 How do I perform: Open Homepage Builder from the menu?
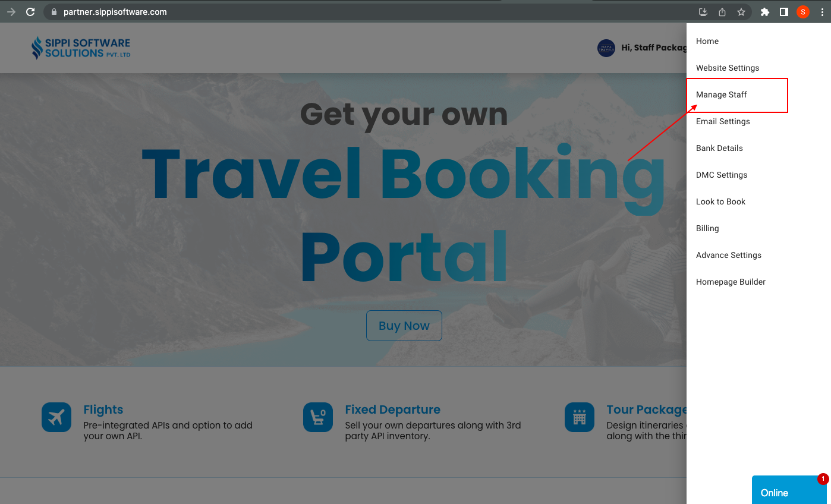pyautogui.click(x=731, y=282)
